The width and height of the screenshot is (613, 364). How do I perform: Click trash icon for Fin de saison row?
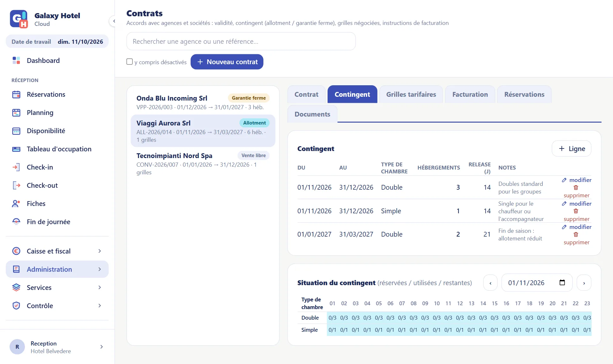click(576, 235)
